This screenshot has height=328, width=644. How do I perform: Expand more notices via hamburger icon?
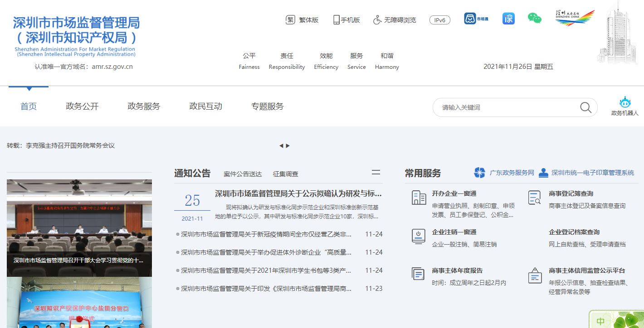(376, 173)
